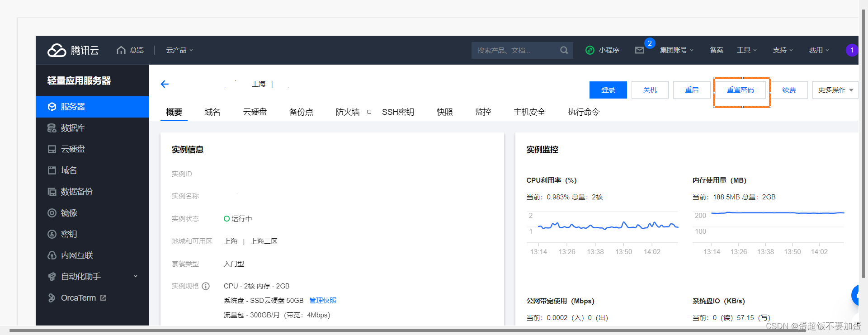Image resolution: width=868 pixels, height=335 pixels.
Task: Open the 管理快照 link
Action: pyautogui.click(x=323, y=301)
